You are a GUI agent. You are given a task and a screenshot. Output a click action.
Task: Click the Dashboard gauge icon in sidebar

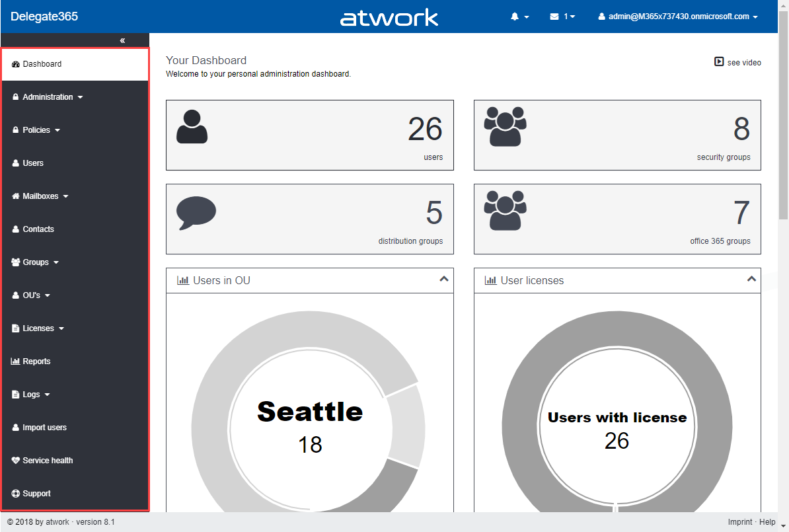tap(16, 64)
